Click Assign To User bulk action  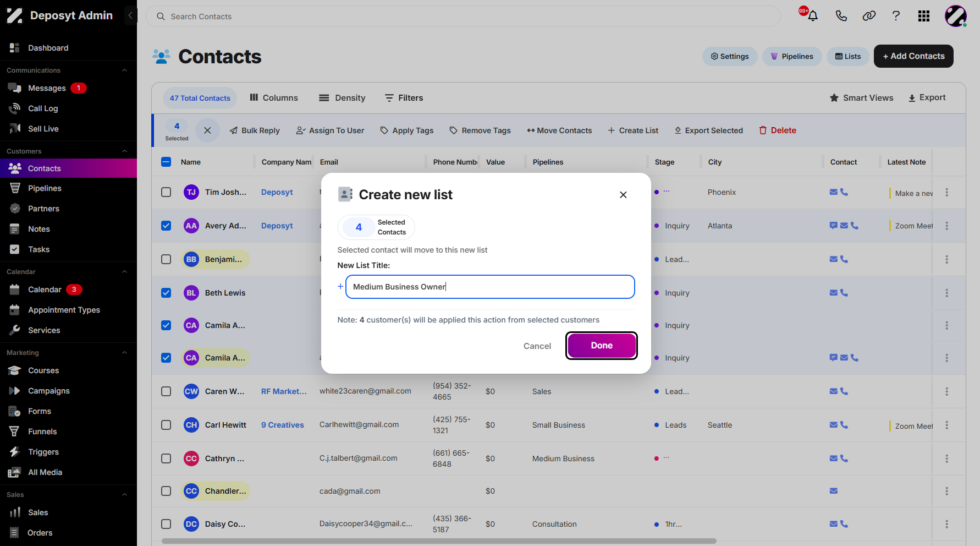pyautogui.click(x=330, y=130)
